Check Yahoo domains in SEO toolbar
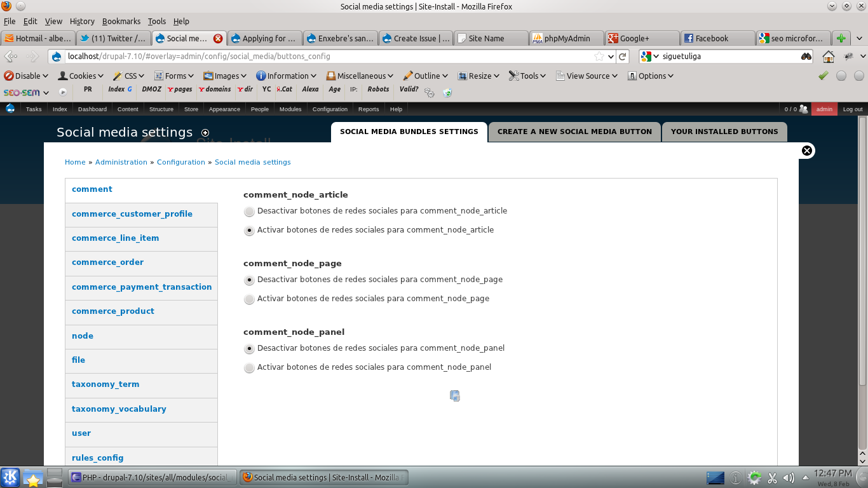Image resolution: width=868 pixels, height=488 pixels. tap(215, 90)
